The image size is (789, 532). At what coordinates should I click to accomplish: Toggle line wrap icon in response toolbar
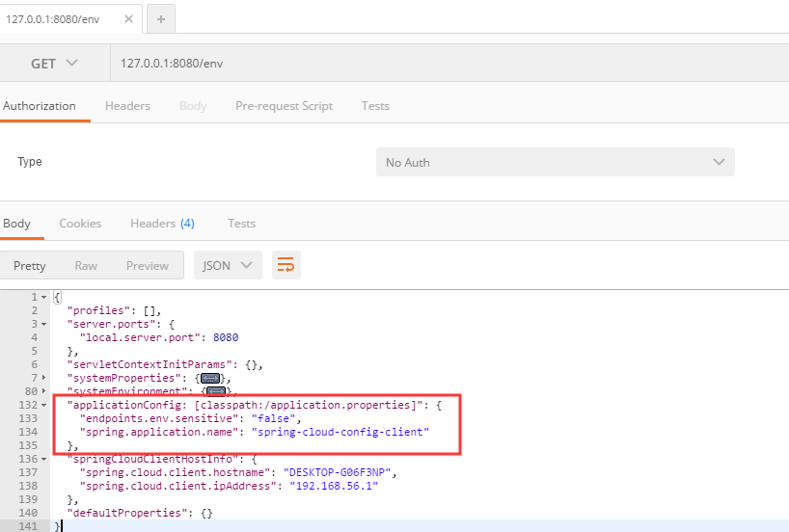[x=286, y=265]
